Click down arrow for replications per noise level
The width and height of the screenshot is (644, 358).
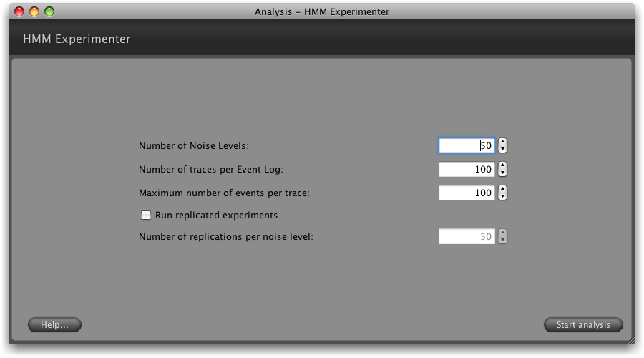point(502,241)
